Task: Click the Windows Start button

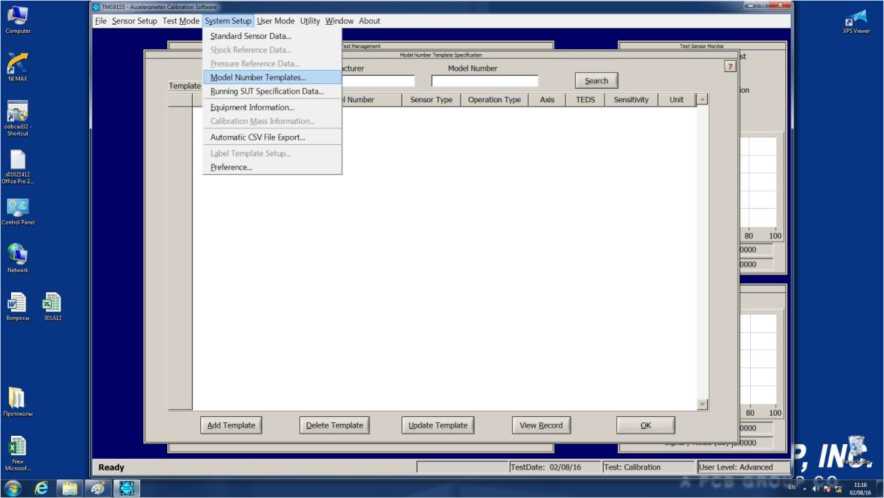Action: 13,488
